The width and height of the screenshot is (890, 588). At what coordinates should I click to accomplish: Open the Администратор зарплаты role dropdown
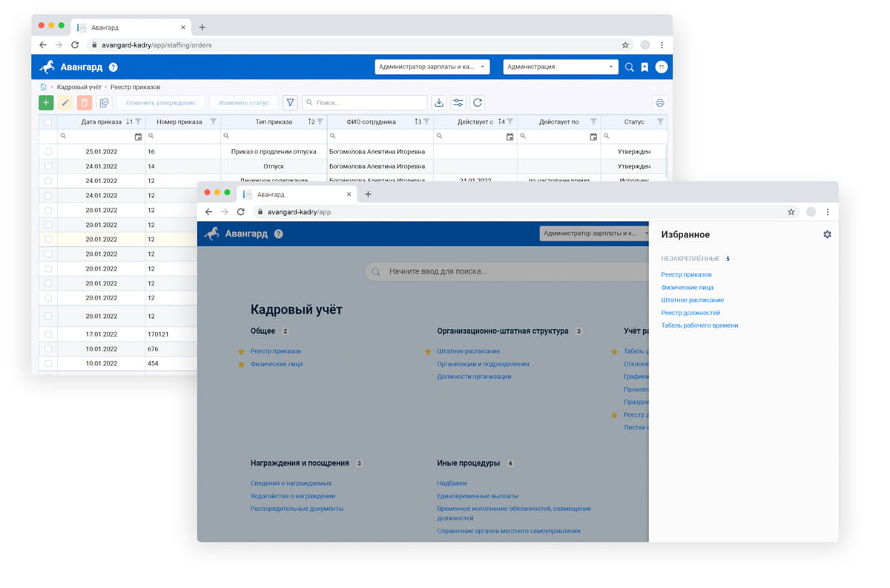(432, 67)
